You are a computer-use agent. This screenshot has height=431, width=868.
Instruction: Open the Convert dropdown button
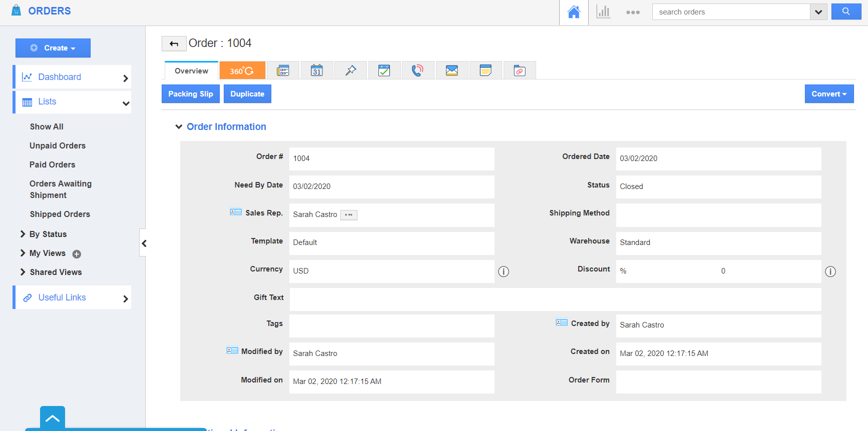[x=829, y=94]
